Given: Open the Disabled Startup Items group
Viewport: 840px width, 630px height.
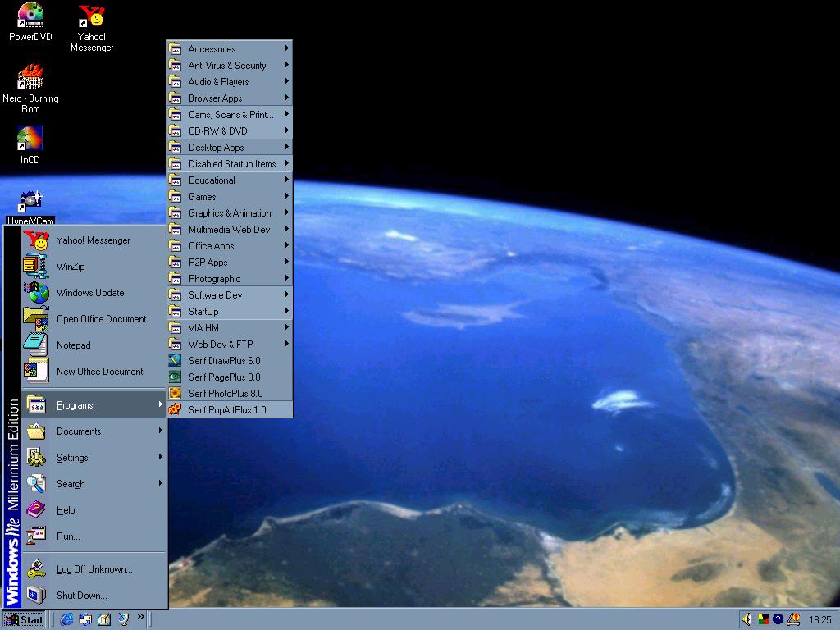Looking at the screenshot, I should (230, 164).
